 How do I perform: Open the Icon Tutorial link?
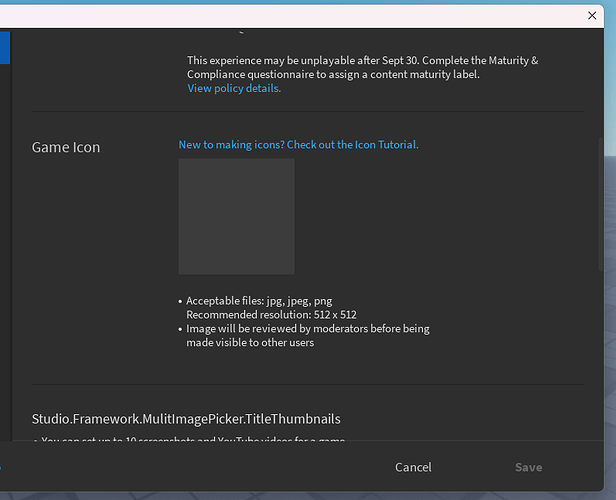pos(299,145)
